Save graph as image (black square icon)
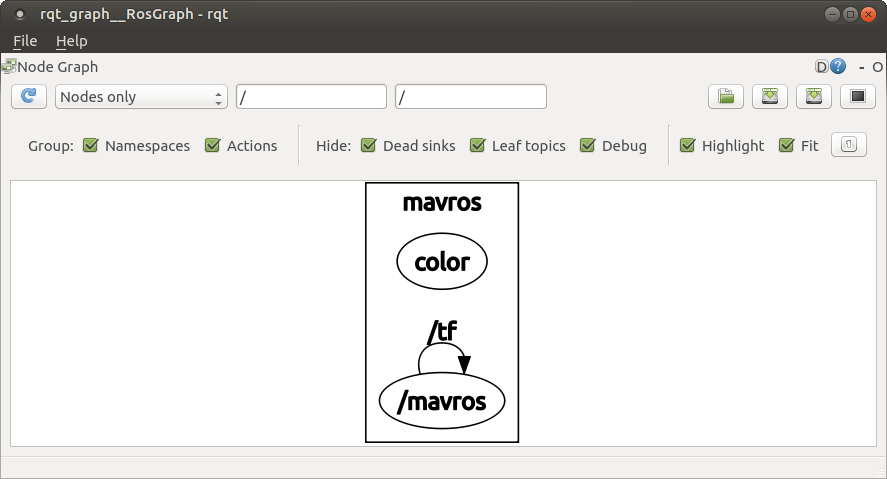The image size is (887, 479). click(x=857, y=97)
